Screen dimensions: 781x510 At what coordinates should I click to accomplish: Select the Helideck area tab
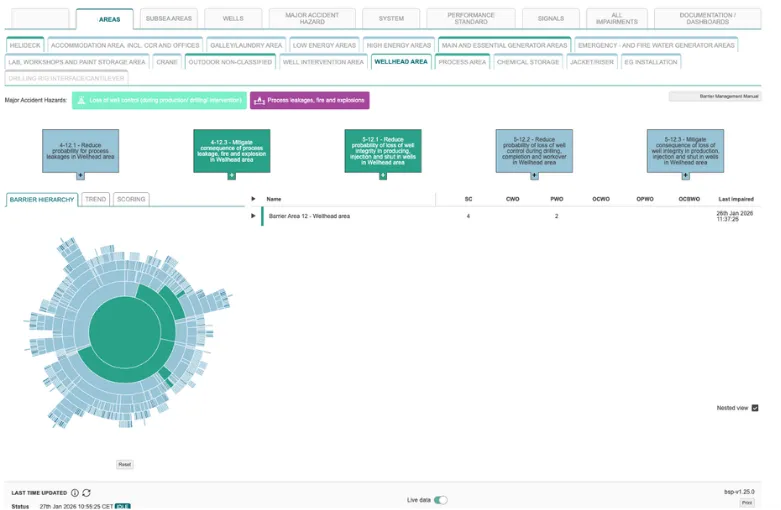coord(25,45)
